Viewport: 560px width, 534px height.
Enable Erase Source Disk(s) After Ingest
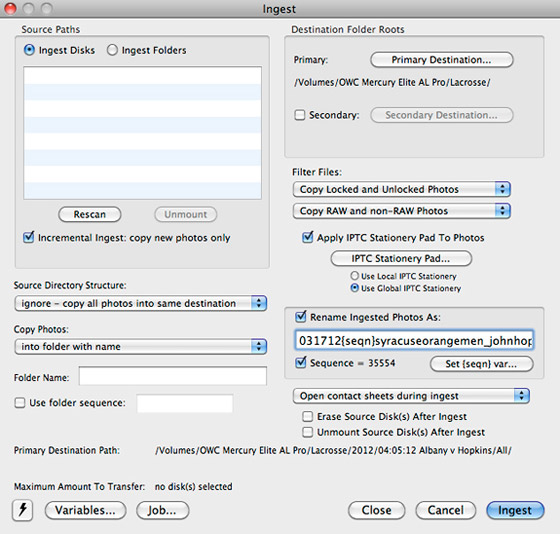tap(308, 416)
